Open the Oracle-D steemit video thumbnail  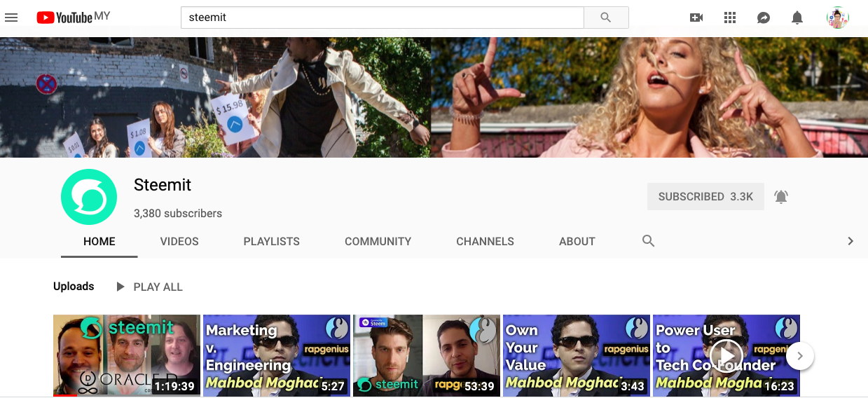coord(127,355)
